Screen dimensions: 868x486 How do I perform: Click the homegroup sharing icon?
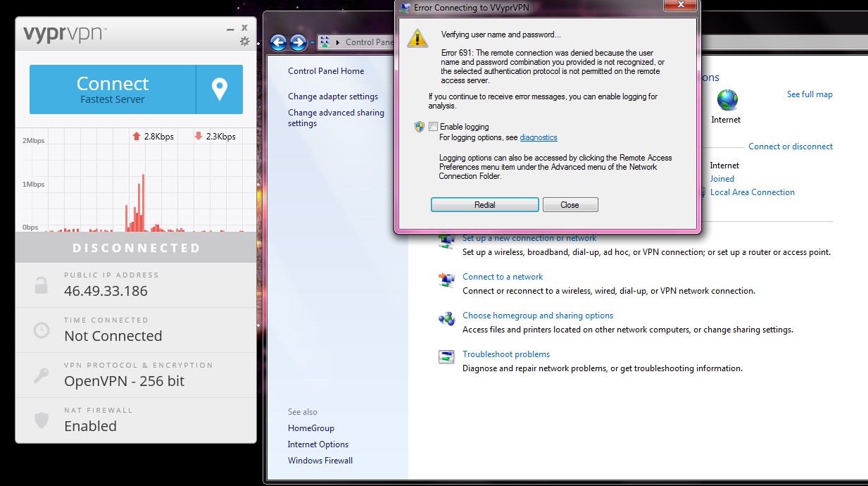point(446,318)
